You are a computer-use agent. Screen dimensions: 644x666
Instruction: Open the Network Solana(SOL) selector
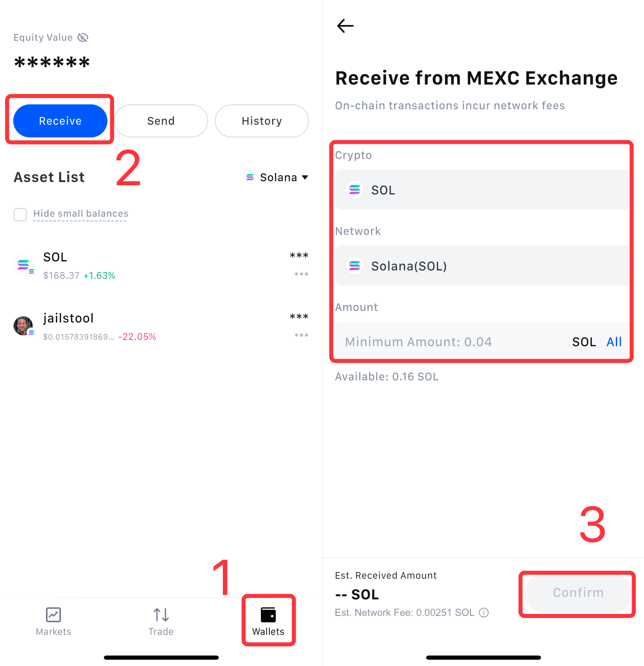483,265
